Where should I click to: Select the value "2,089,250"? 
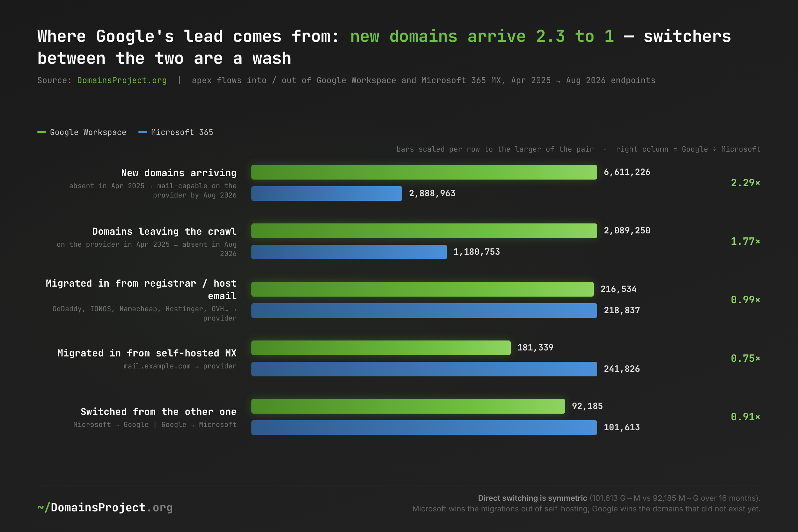627,231
